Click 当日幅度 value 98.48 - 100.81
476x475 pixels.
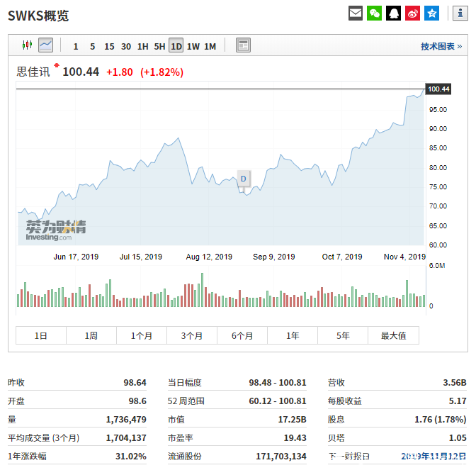[278, 382]
